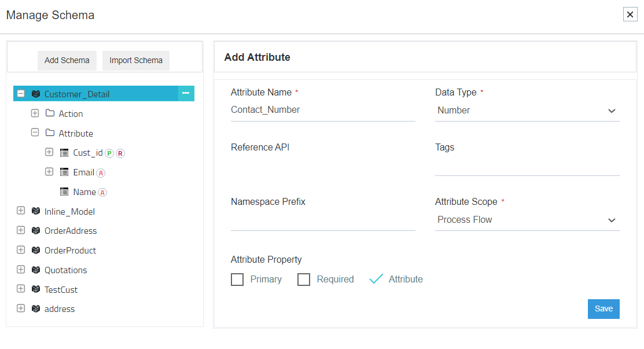
Task: Expand the OrderAddress schema node
Action: (x=21, y=230)
